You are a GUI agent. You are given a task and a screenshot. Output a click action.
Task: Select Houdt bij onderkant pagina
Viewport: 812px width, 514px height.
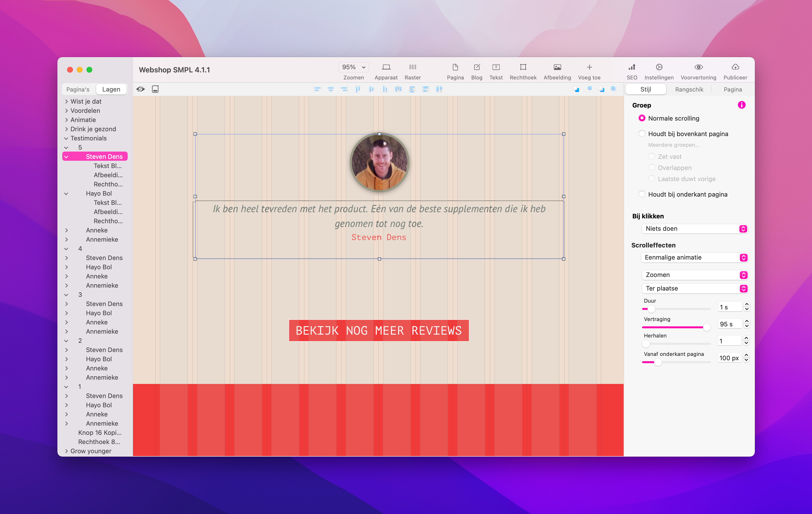642,194
